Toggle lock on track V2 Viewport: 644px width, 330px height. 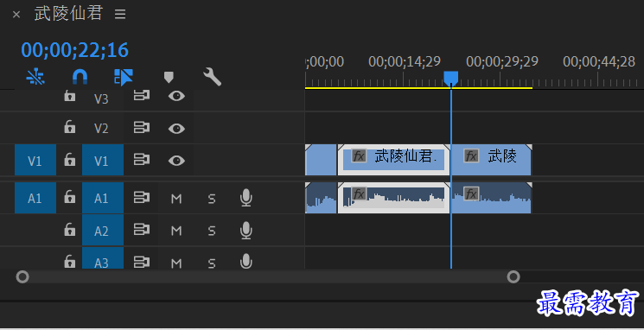(69, 128)
